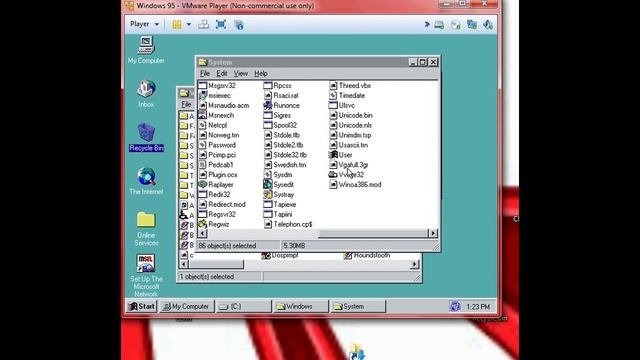This screenshot has height=360, width=640.
Task: Select the Unicode.bin file
Action: (351, 115)
